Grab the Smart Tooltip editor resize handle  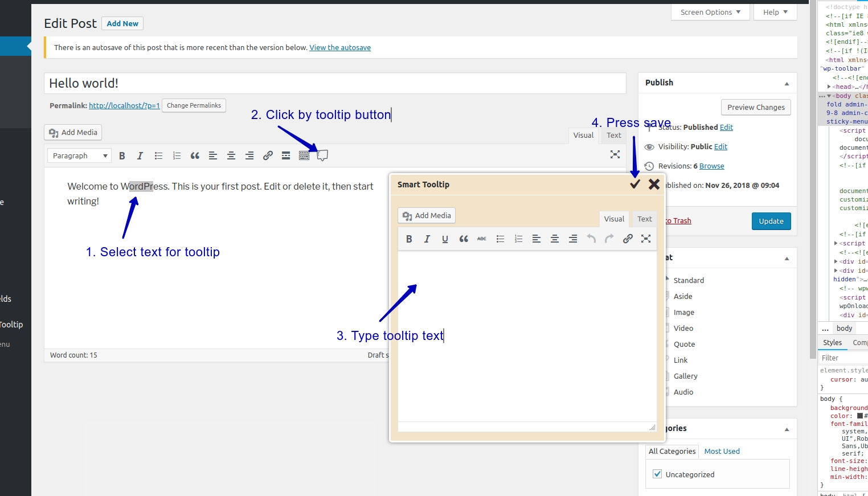652,427
